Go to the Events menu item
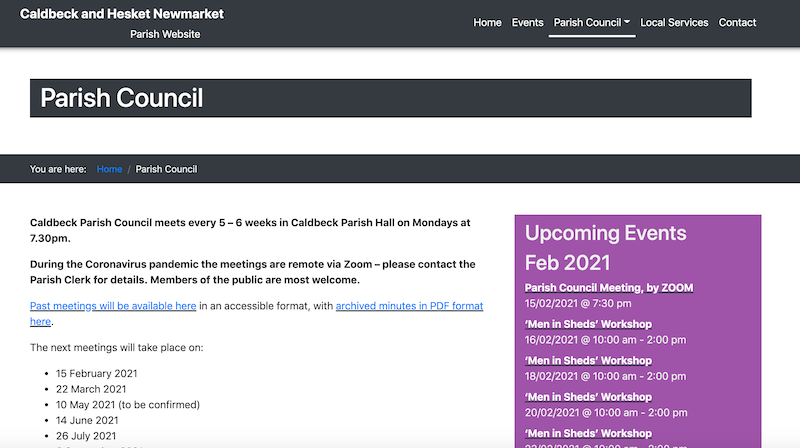This screenshot has width=800, height=448. [527, 22]
